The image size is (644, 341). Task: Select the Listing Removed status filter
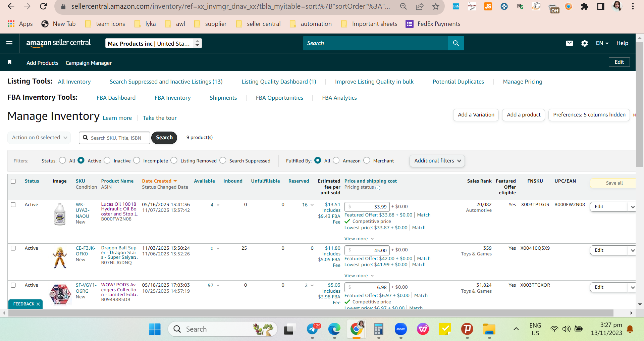point(174,160)
